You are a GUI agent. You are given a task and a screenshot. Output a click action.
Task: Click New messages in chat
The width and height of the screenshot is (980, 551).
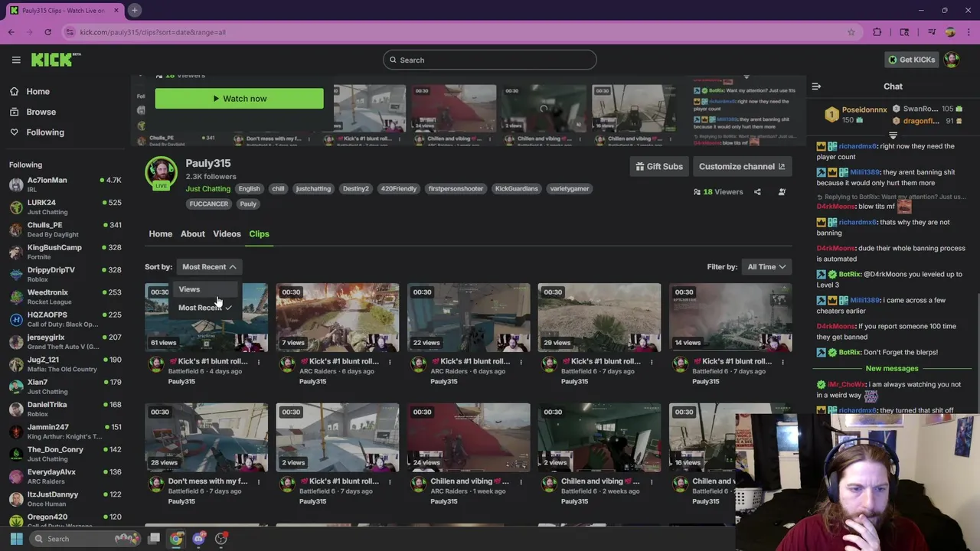click(x=892, y=368)
